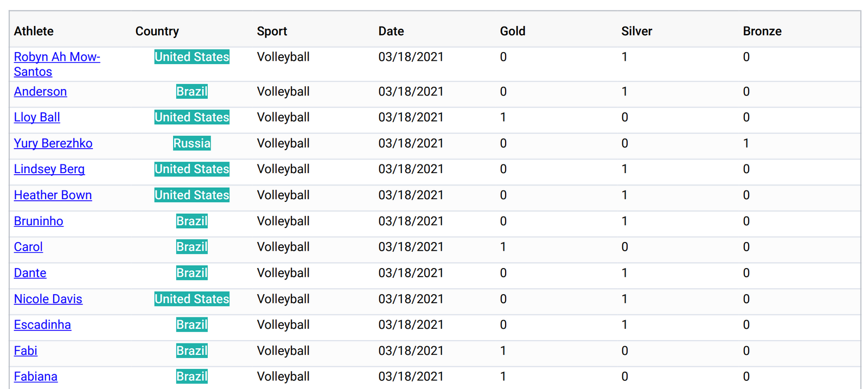Click the Athlete column header
Image resolution: width=868 pixels, height=389 pixels.
point(34,31)
